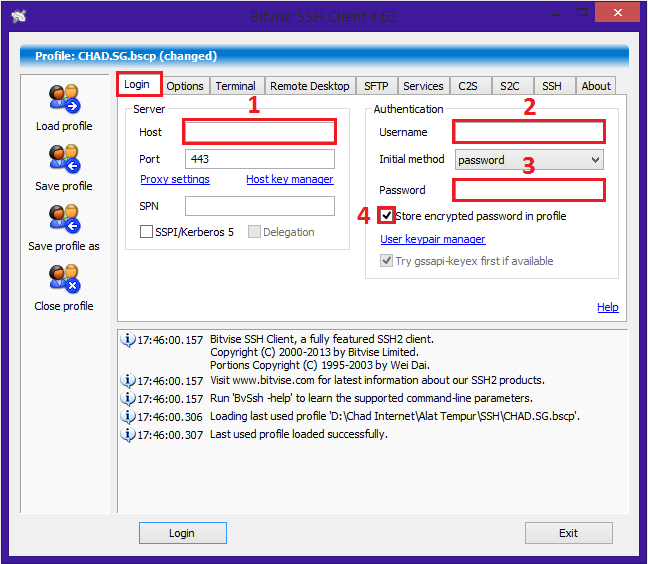Click timestamp '17:46:00.306' in the log
The width and height of the screenshot is (648, 564).
click(x=170, y=417)
